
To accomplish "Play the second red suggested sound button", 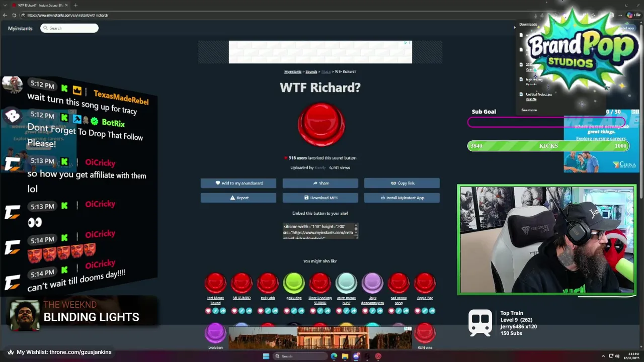I will pyautogui.click(x=242, y=283).
